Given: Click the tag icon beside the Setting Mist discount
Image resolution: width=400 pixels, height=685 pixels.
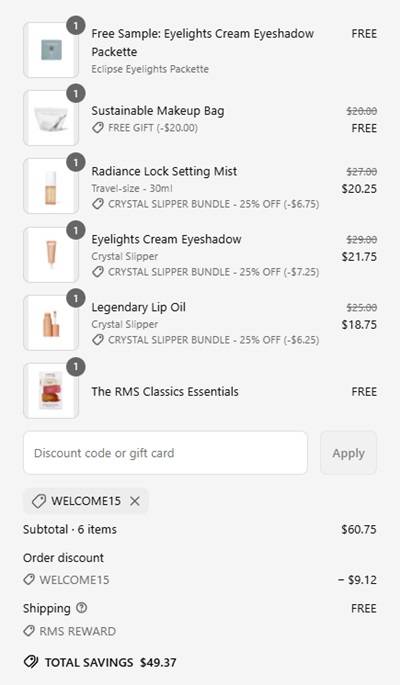Looking at the screenshot, I should click(98, 204).
